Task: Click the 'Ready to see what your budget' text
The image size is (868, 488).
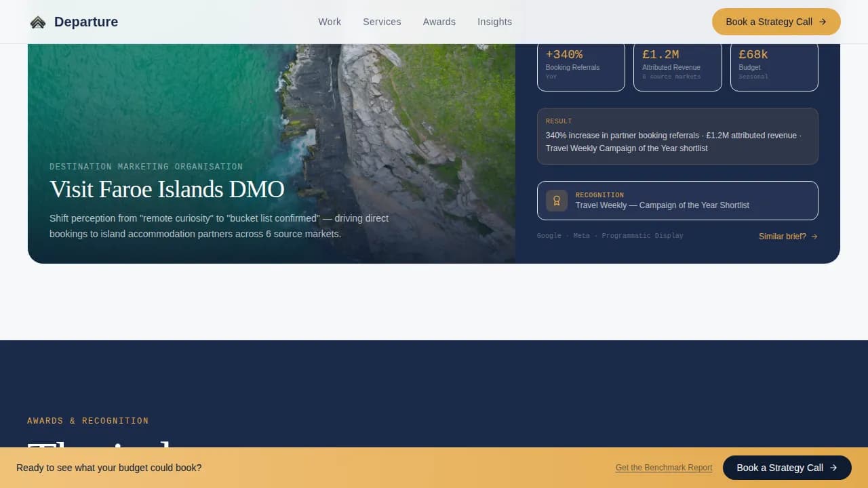Action: point(109,468)
